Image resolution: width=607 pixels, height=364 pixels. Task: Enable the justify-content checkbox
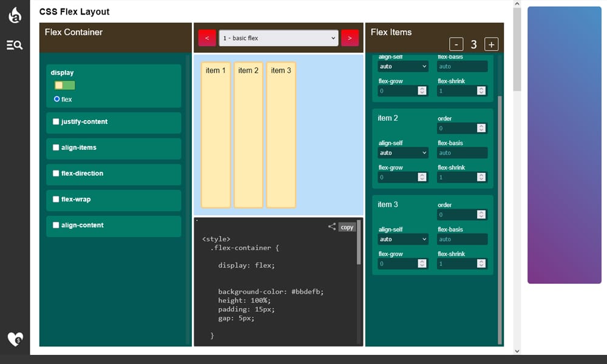(56, 122)
